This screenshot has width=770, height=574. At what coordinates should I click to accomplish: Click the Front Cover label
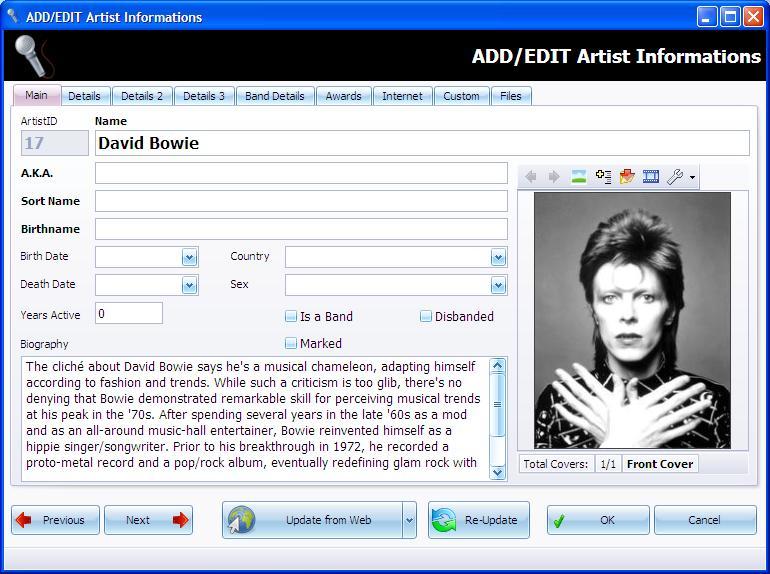pos(660,464)
